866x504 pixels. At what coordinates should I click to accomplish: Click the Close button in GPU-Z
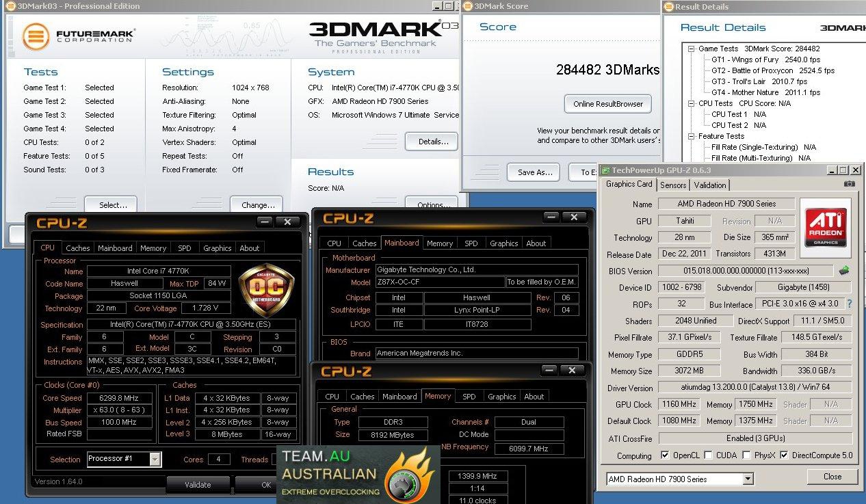[x=832, y=477]
